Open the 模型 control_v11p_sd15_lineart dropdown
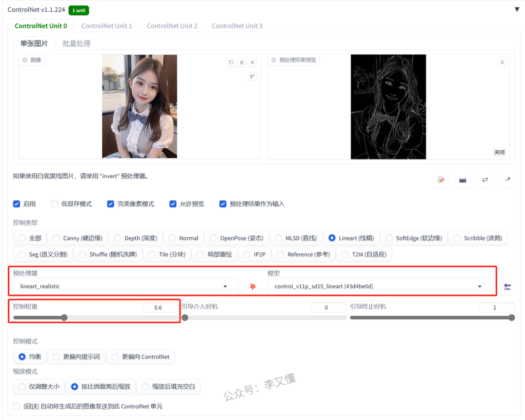525x420 pixels. pyautogui.click(x=379, y=287)
